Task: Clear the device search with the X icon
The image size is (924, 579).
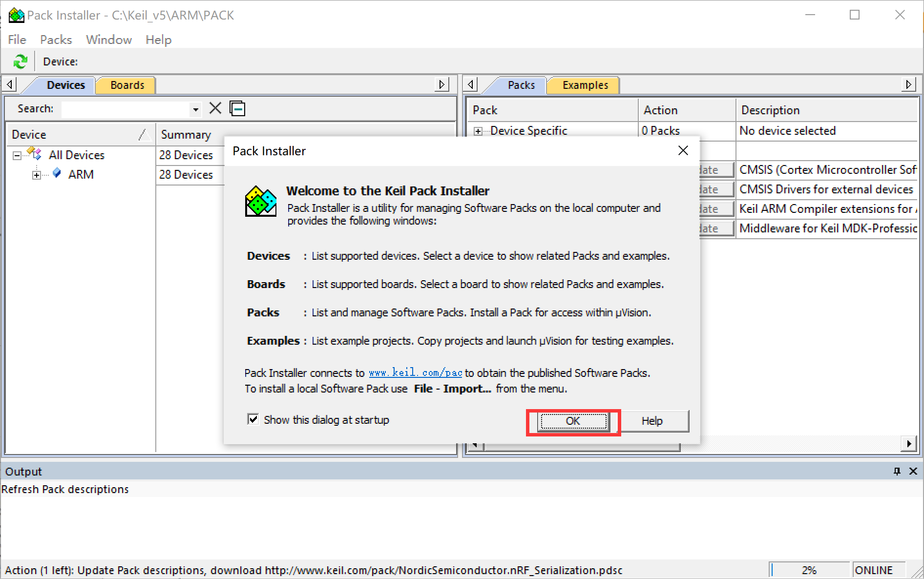Action: point(215,108)
